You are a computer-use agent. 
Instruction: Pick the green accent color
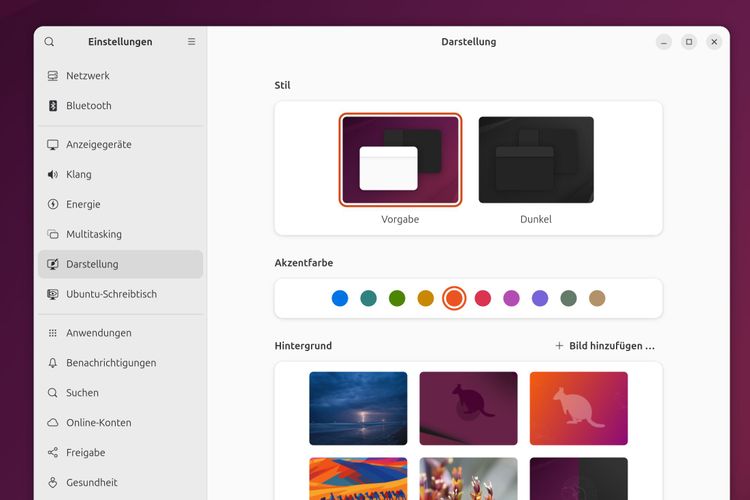click(x=397, y=298)
